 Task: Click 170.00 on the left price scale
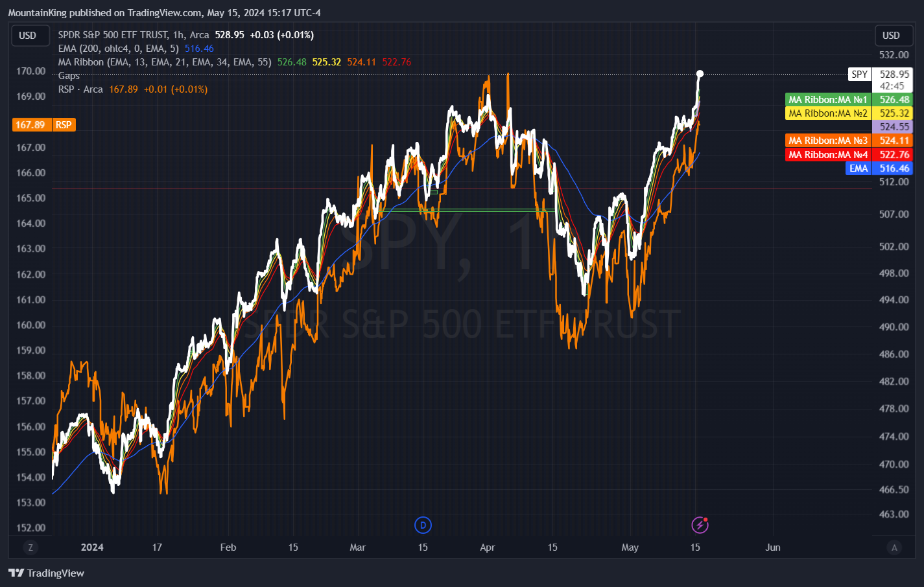[30, 71]
